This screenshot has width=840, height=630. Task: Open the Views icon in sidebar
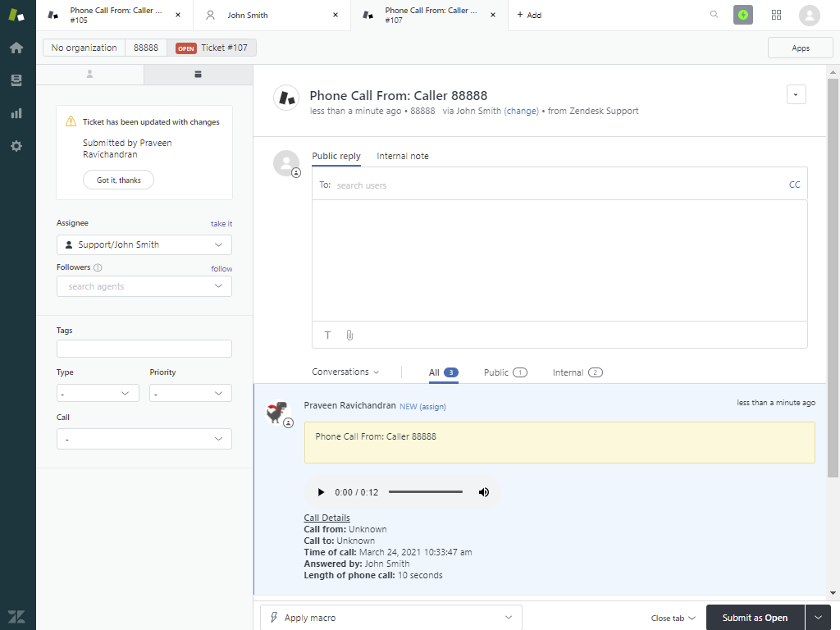click(16, 80)
